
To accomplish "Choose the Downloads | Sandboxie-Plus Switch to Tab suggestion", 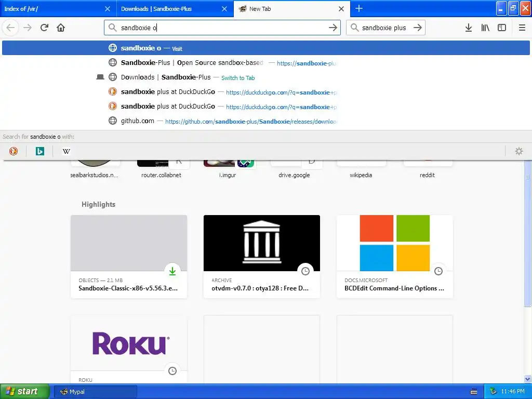I will coord(265,77).
